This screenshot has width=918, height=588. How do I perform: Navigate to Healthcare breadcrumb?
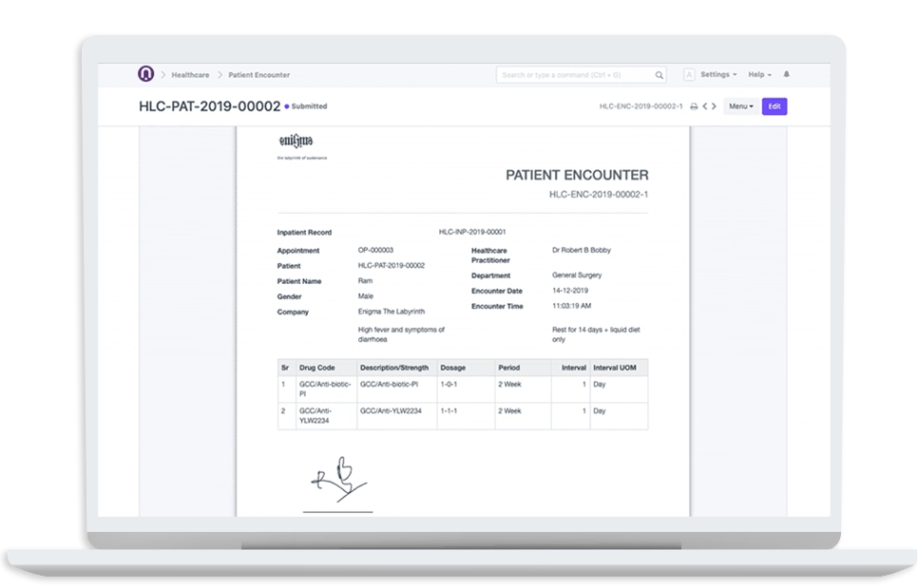(191, 74)
